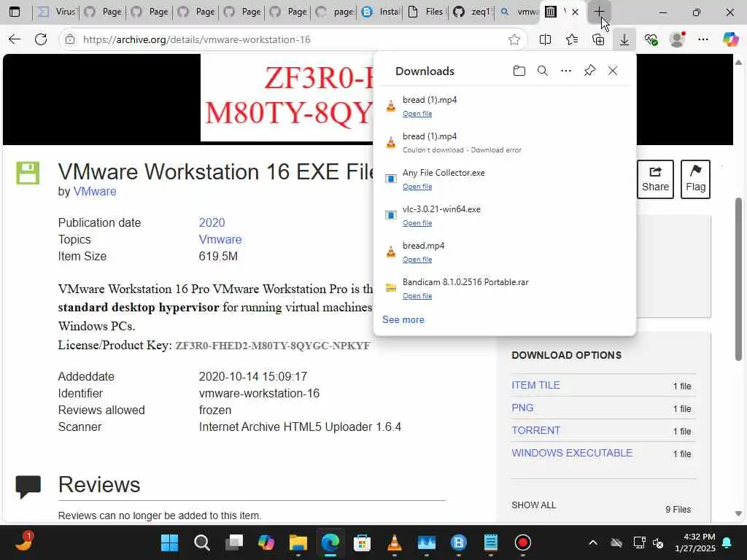Image resolution: width=747 pixels, height=560 pixels.
Task: Close the current archive.org tab
Action: [x=575, y=12]
